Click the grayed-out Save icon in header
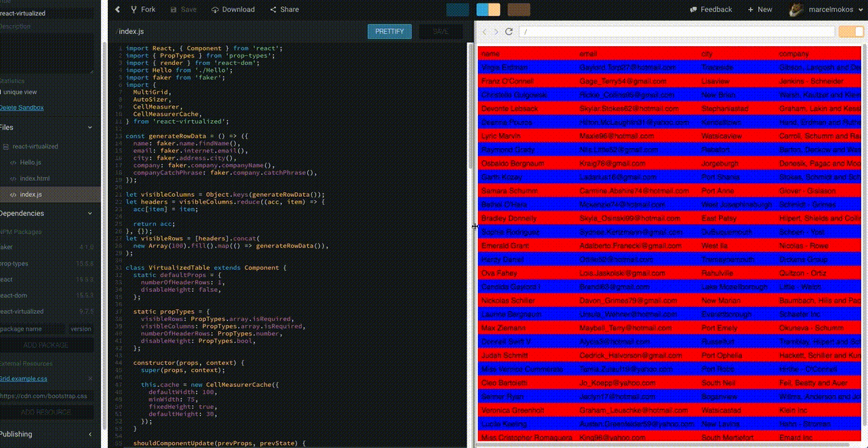 pyautogui.click(x=174, y=10)
